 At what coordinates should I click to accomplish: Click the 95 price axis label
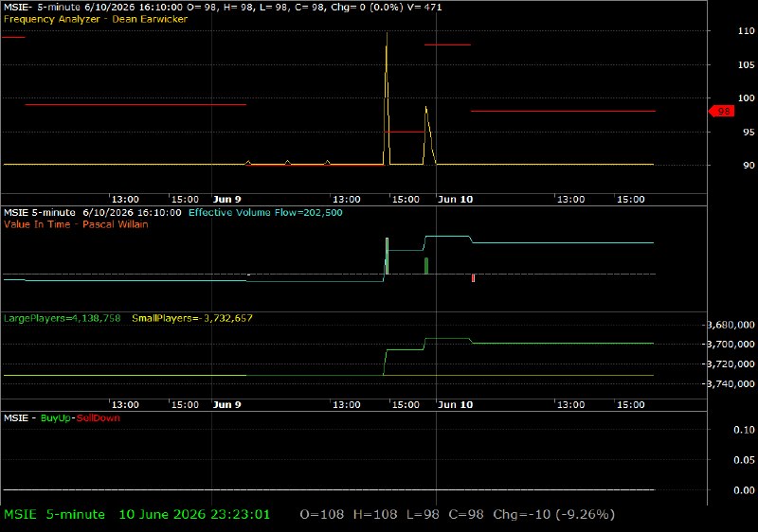(749, 132)
